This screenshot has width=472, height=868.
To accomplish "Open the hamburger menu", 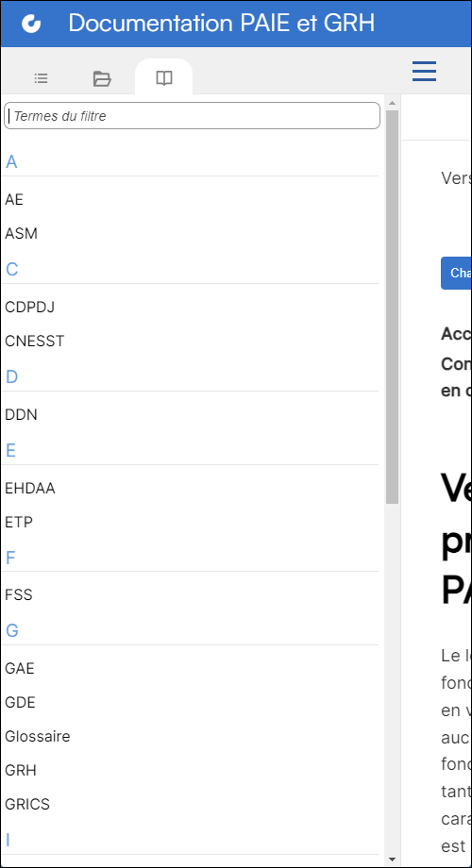I will pos(425,72).
